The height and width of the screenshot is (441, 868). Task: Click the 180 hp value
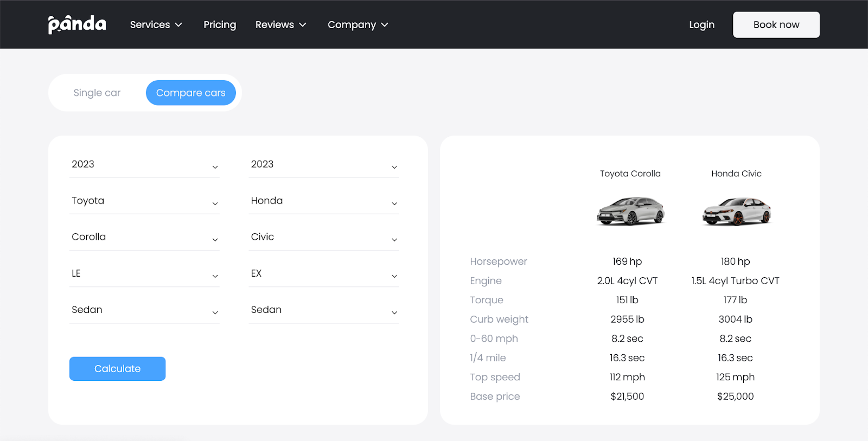(x=735, y=261)
